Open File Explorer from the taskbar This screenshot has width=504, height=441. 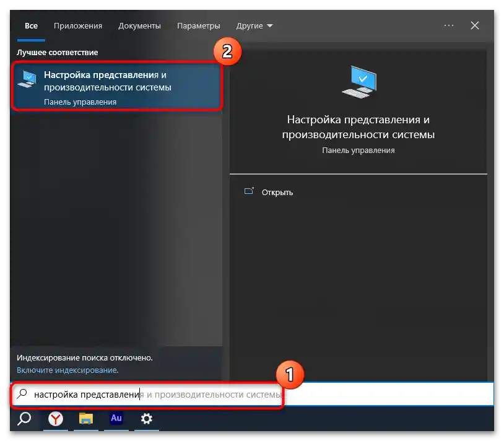(85, 419)
